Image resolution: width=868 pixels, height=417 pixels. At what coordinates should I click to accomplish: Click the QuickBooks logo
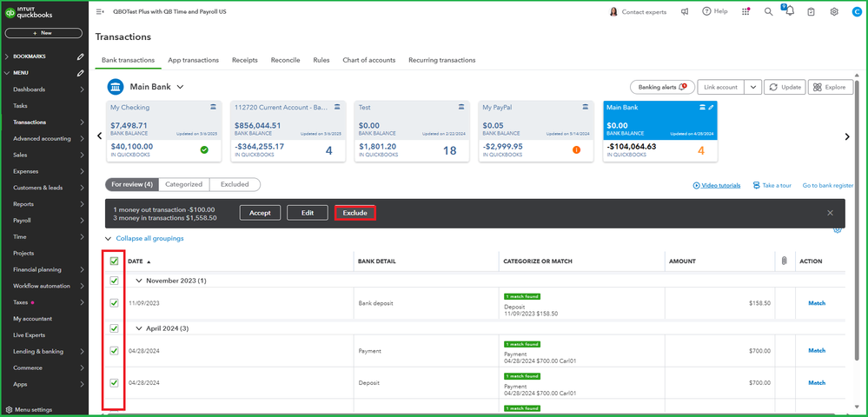(28, 13)
